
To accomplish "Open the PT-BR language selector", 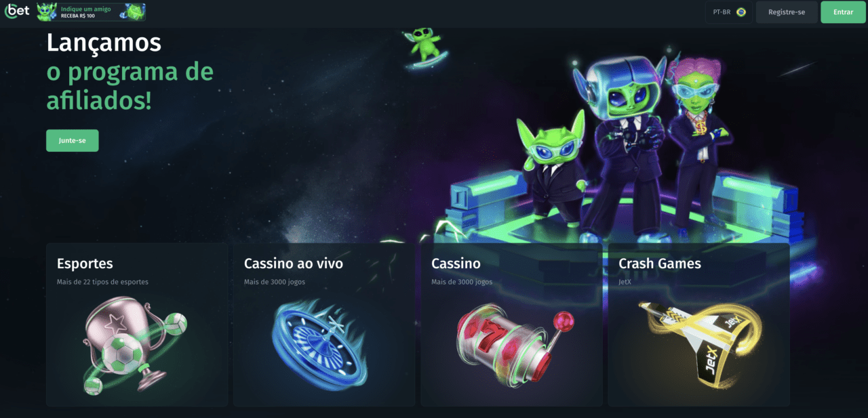I will click(729, 12).
